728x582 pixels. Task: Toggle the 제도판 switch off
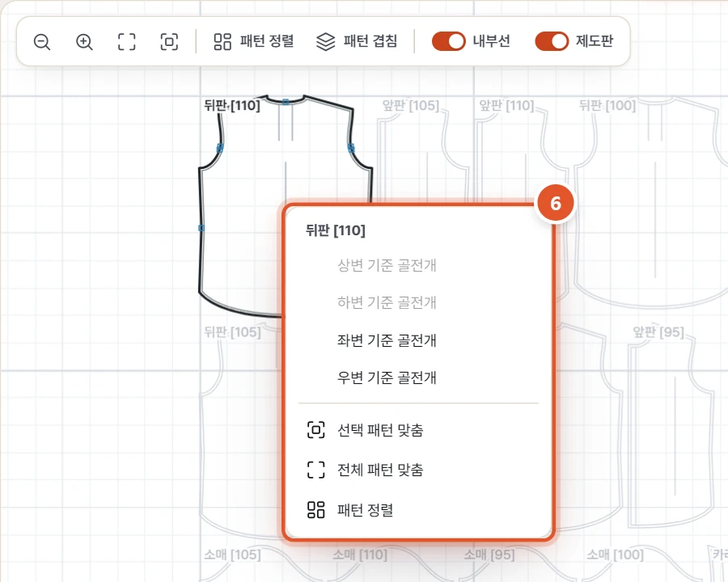552,41
